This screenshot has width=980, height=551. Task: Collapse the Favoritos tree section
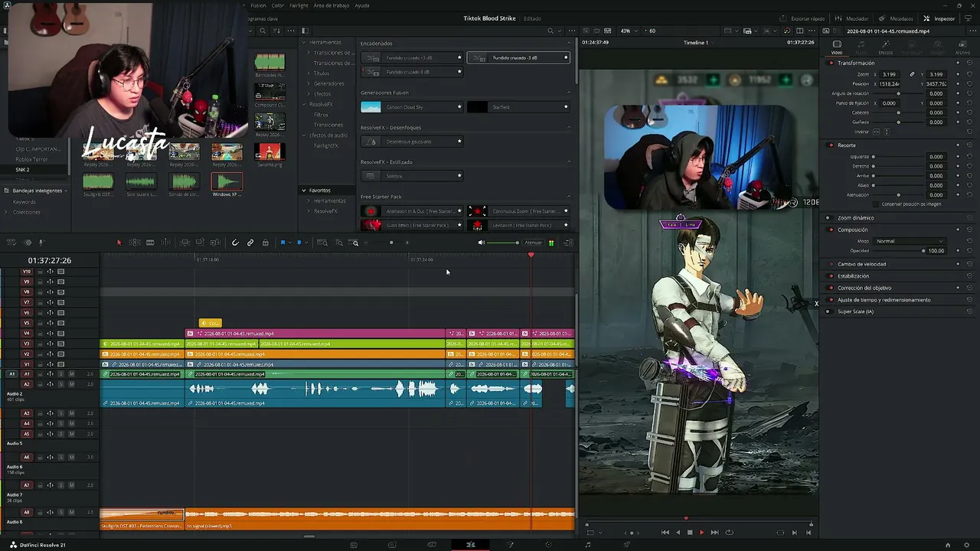tap(304, 190)
